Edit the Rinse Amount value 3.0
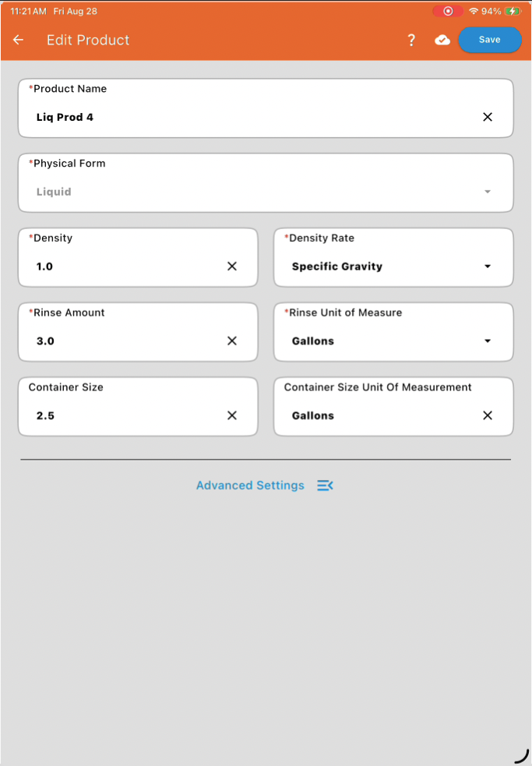 click(x=45, y=341)
